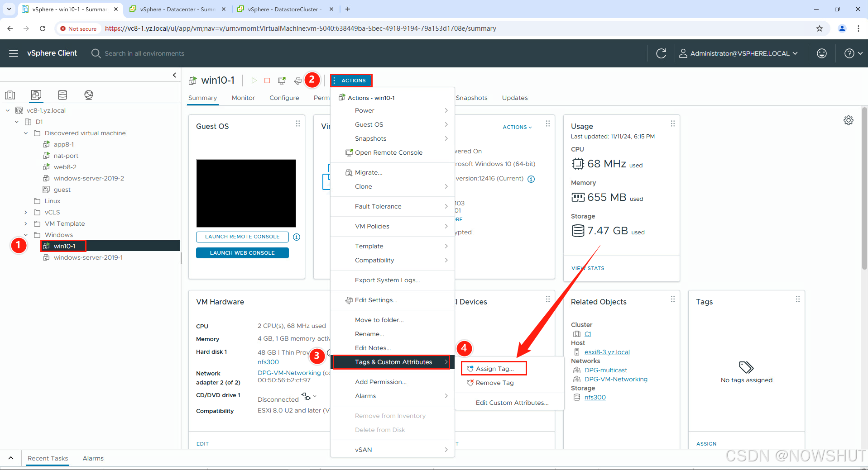Viewport: 868px width, 470px height.
Task: Switch to Hosts and Clusters inventory view
Action: (x=10, y=95)
